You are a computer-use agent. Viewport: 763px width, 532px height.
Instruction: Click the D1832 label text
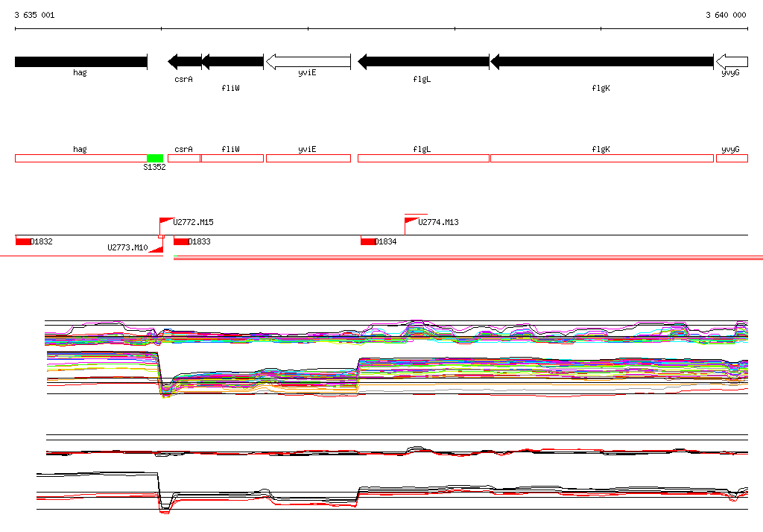coord(42,241)
